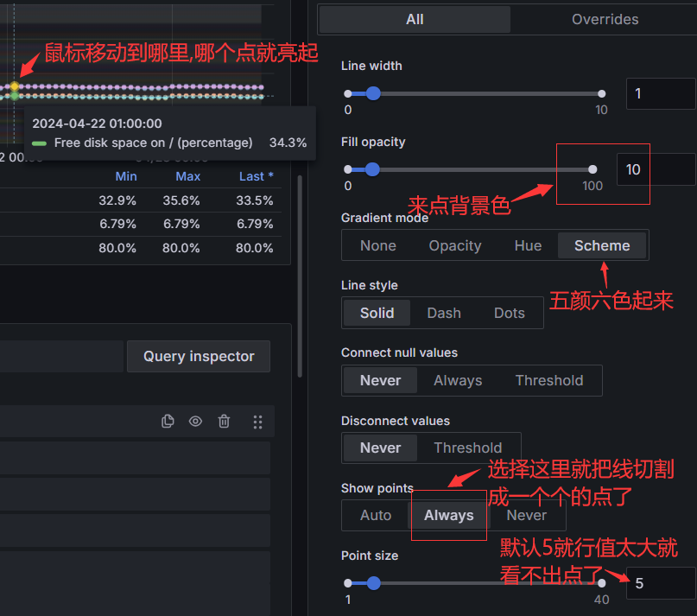The width and height of the screenshot is (697, 616).
Task: Select the All tab
Action: 415,19
